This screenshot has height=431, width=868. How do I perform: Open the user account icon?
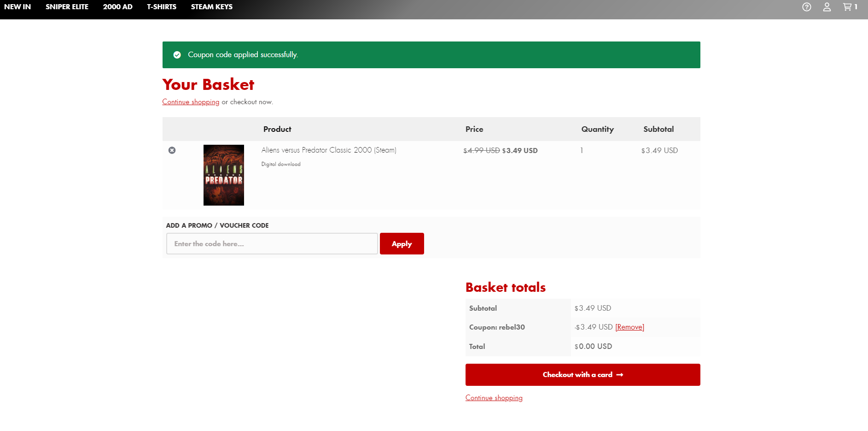pos(827,7)
